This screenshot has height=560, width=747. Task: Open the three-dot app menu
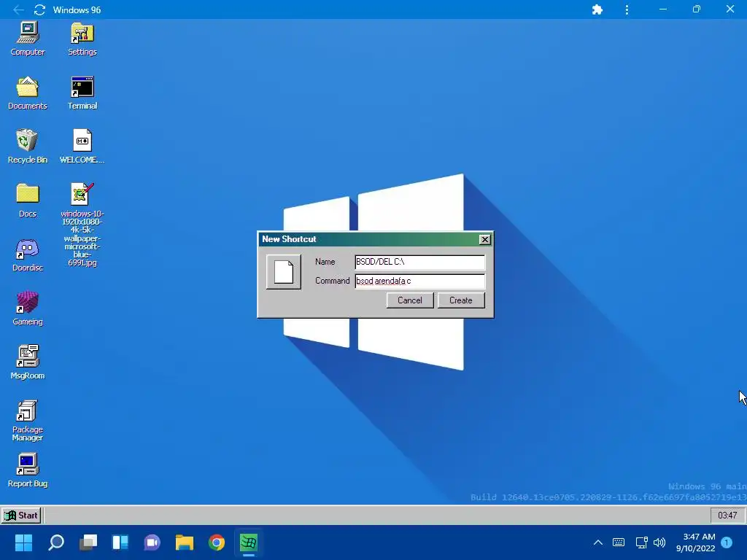tap(627, 9)
